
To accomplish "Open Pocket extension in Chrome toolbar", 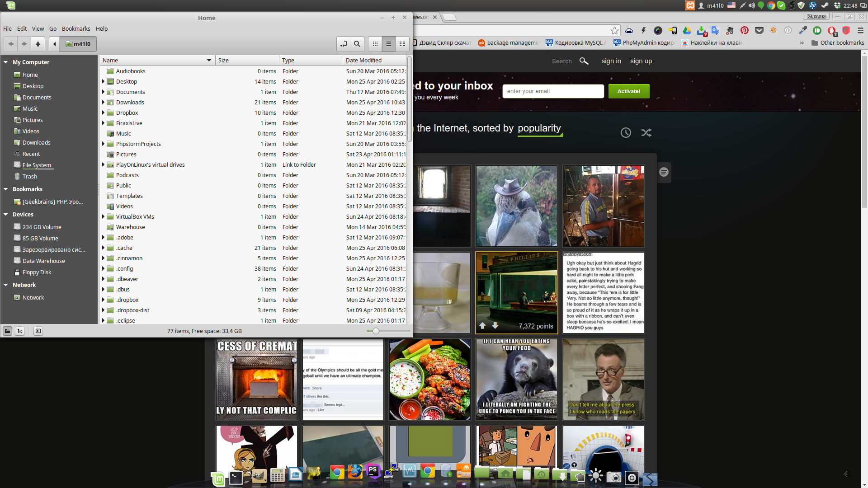I will (x=759, y=31).
